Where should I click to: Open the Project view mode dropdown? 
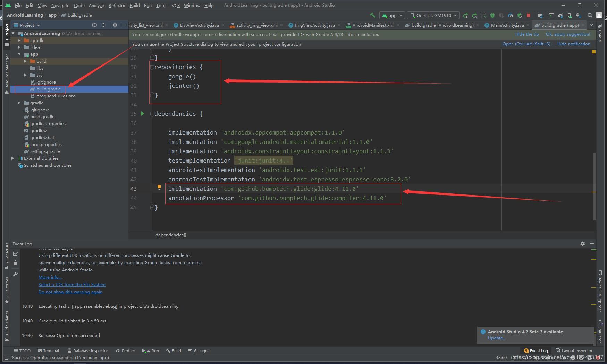pos(27,25)
